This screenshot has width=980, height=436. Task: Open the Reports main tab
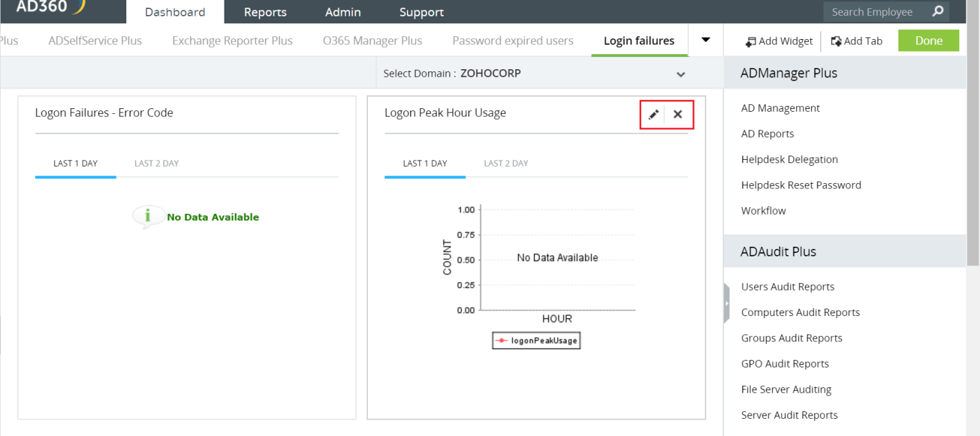click(x=265, y=12)
